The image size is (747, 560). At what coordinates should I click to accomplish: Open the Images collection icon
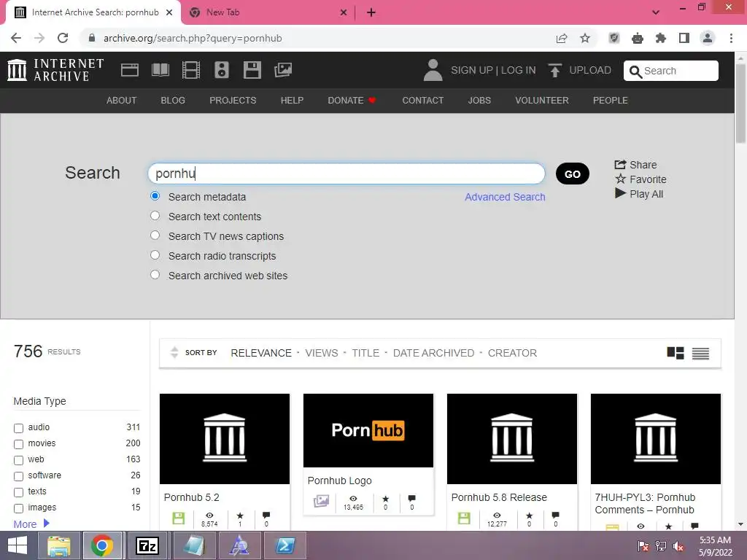pos(283,70)
